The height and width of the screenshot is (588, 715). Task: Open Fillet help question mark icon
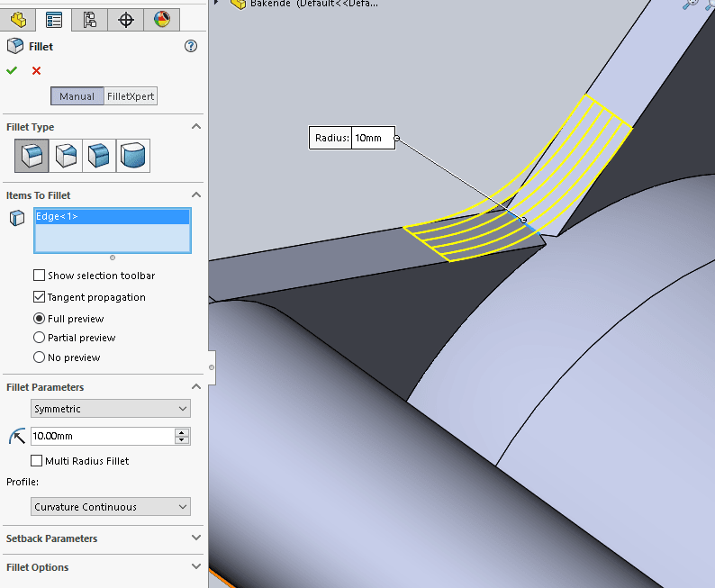190,46
